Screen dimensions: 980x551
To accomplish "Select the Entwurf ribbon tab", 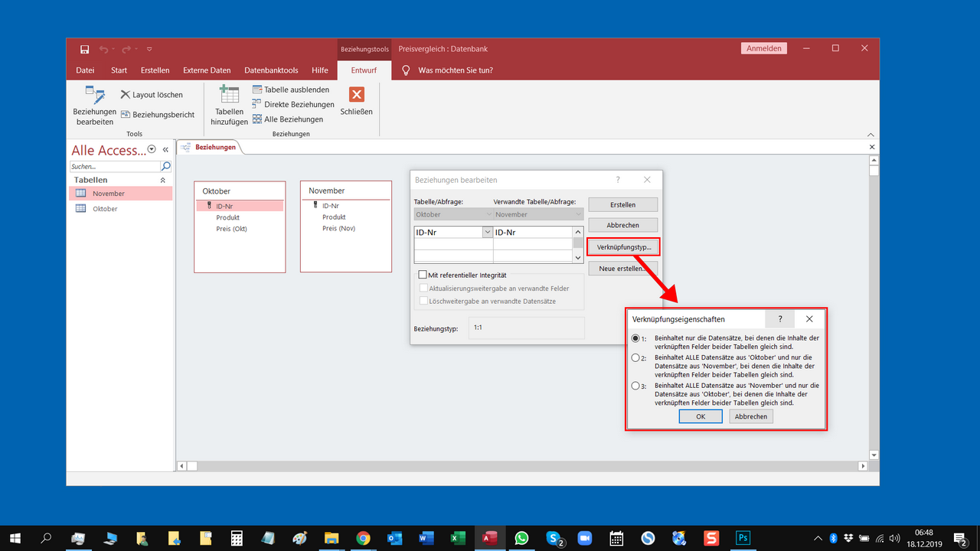I will pyautogui.click(x=364, y=70).
